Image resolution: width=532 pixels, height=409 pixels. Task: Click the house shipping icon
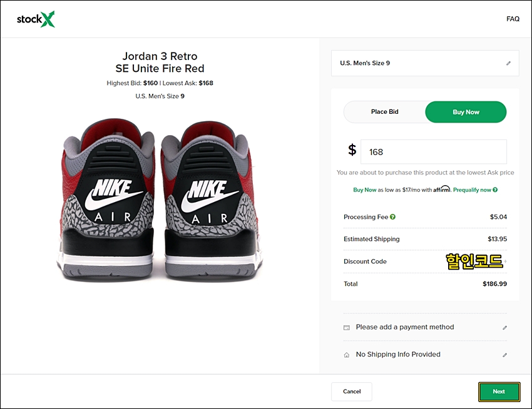(x=346, y=355)
